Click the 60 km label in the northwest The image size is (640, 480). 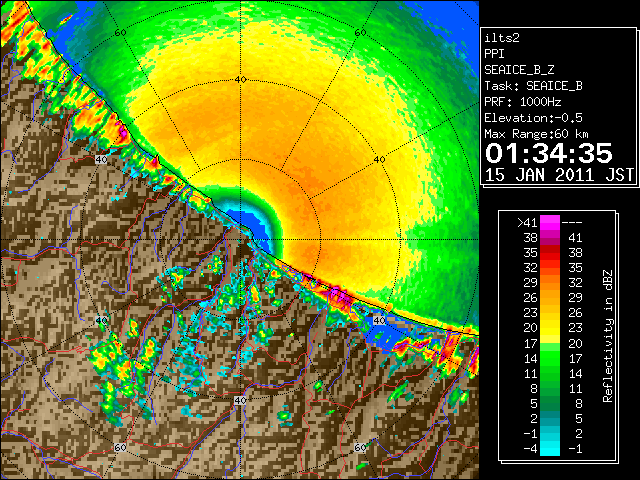click(120, 33)
